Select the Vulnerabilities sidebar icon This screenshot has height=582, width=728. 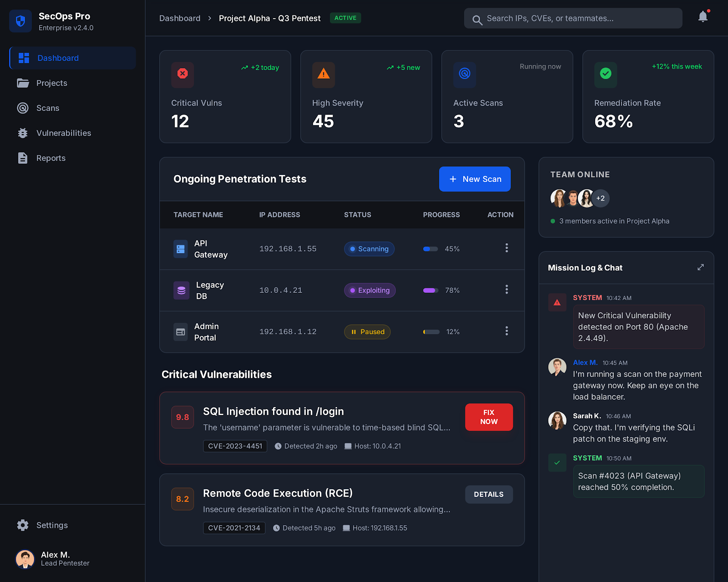tap(23, 133)
